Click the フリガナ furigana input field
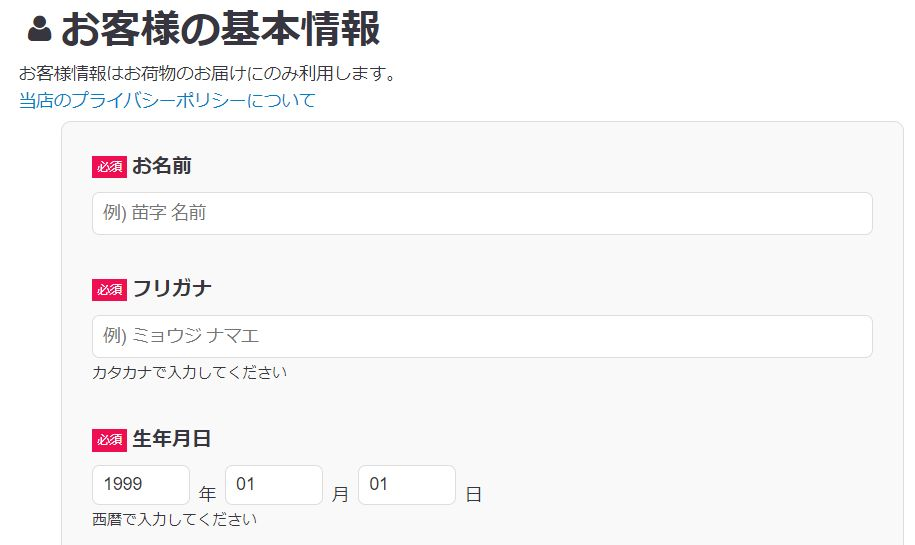 click(482, 336)
